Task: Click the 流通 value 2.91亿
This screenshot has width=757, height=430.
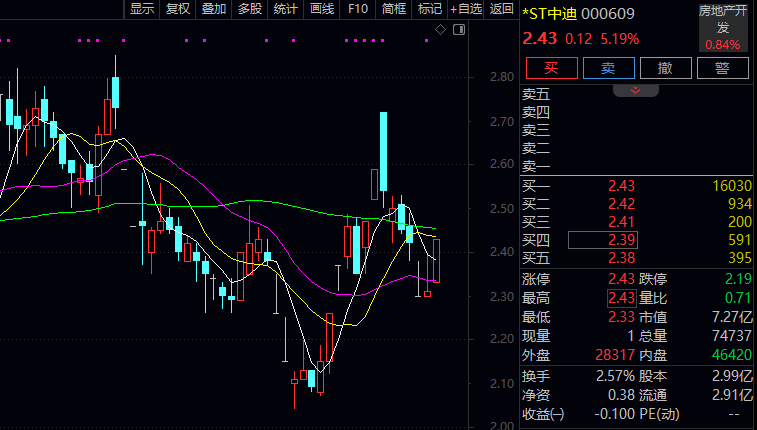Action: pos(732,395)
